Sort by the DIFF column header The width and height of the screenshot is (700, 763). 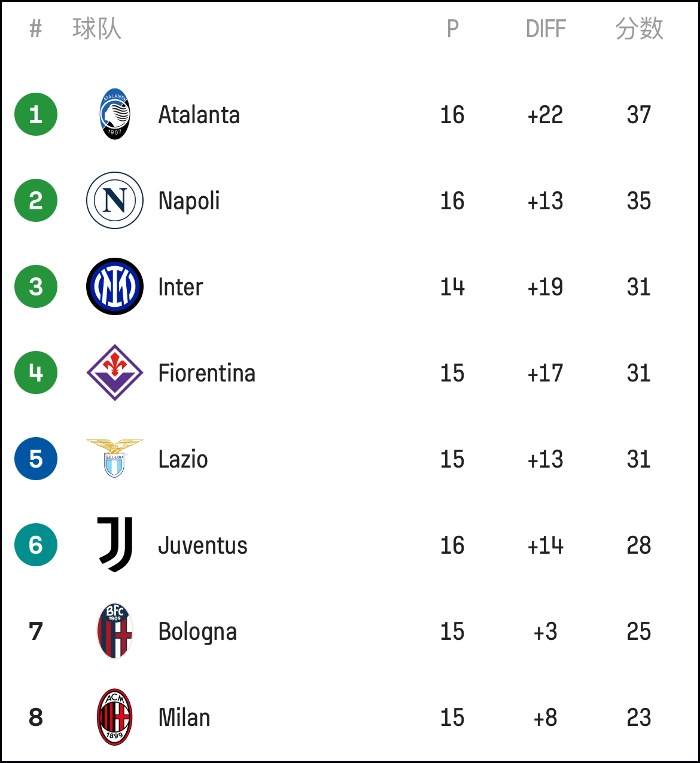coord(546,29)
